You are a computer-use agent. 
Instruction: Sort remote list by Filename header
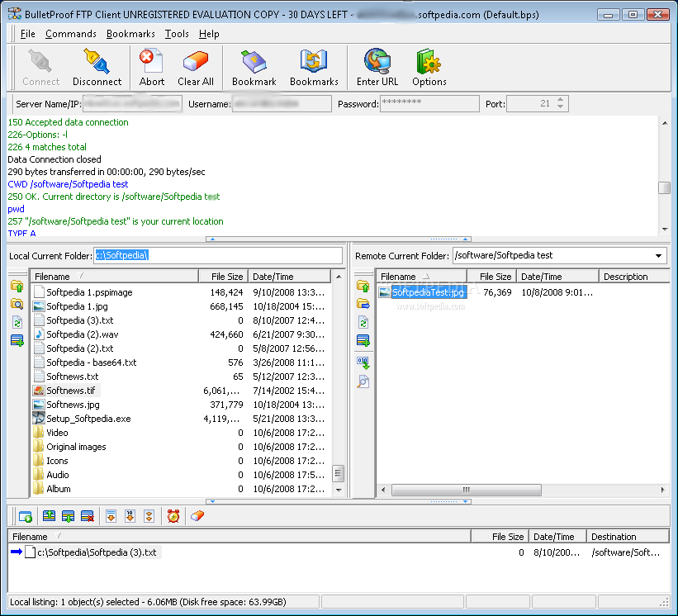click(422, 277)
